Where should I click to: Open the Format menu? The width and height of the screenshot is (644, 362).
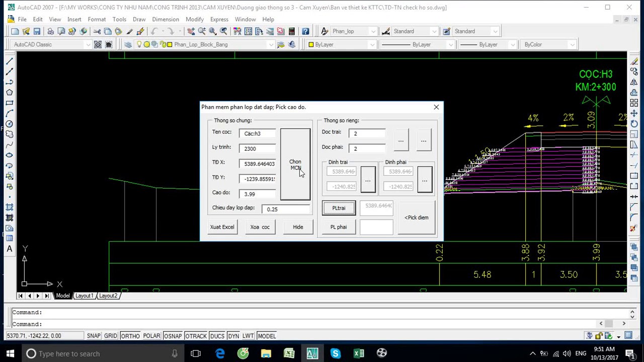[x=97, y=19]
